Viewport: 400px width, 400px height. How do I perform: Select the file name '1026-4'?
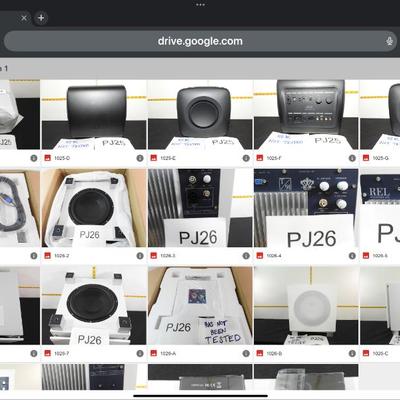[x=274, y=256]
